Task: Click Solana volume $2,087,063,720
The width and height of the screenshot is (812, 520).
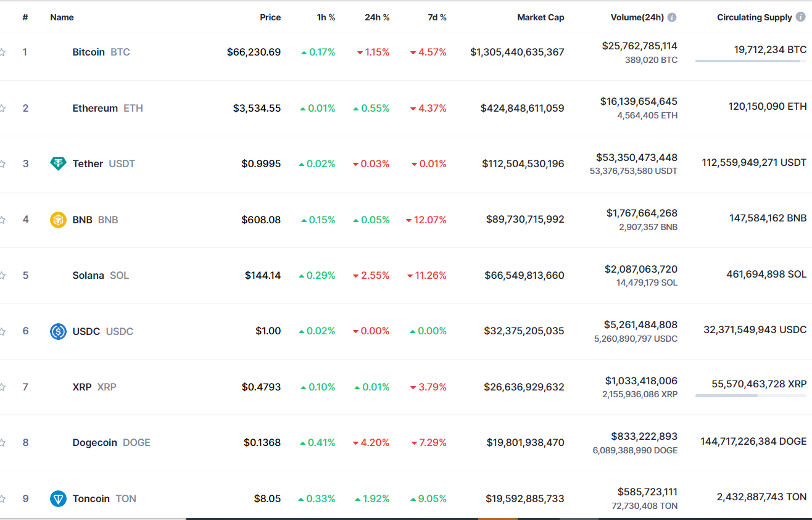Action: click(641, 269)
